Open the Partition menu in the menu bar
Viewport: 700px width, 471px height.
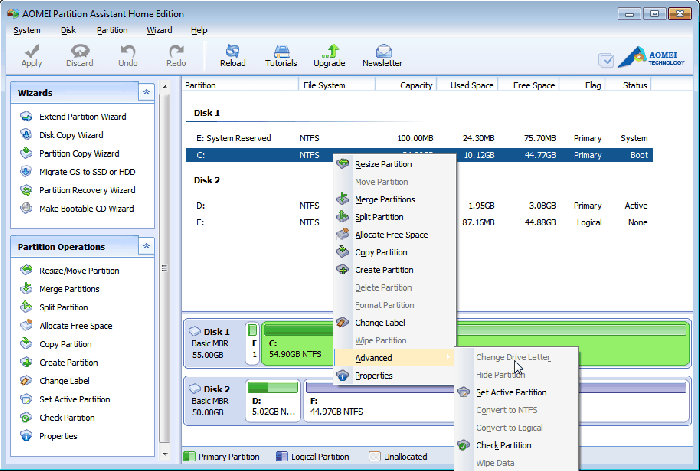[112, 30]
